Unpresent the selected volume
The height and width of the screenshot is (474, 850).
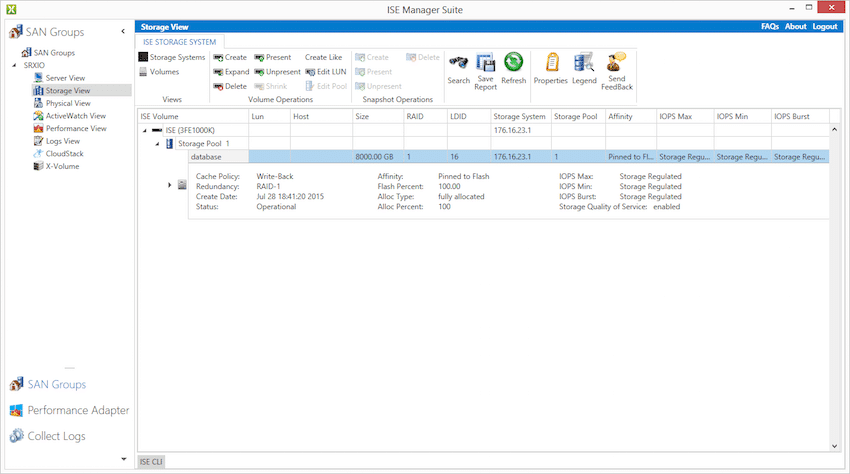[x=277, y=72]
